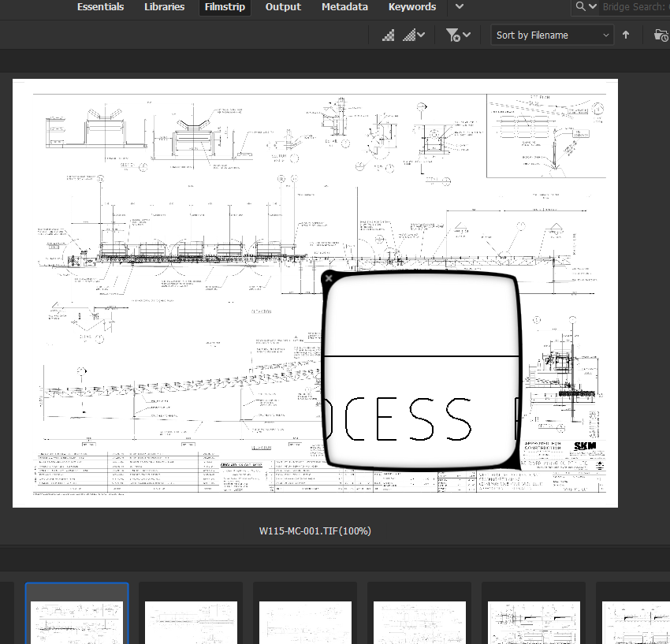Select the first highlighted filmstrip thumbnail
Viewport: 670px width, 644px height.
coord(77,614)
